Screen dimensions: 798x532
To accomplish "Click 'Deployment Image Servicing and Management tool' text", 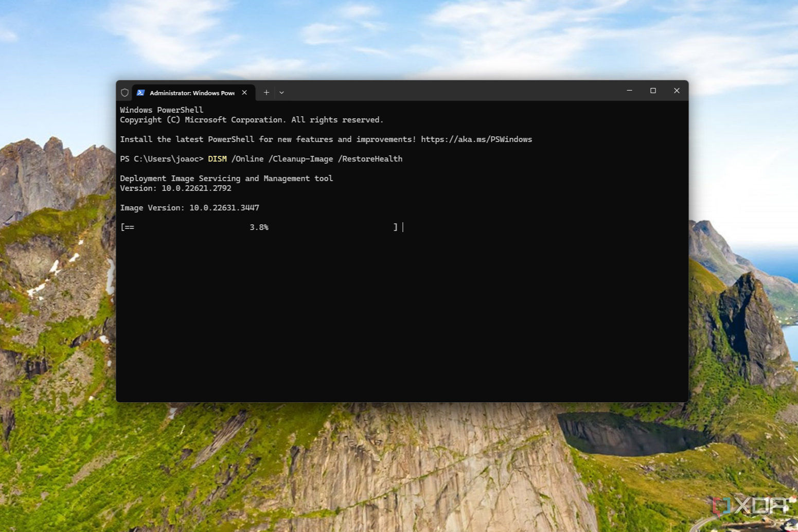I will (x=226, y=179).
